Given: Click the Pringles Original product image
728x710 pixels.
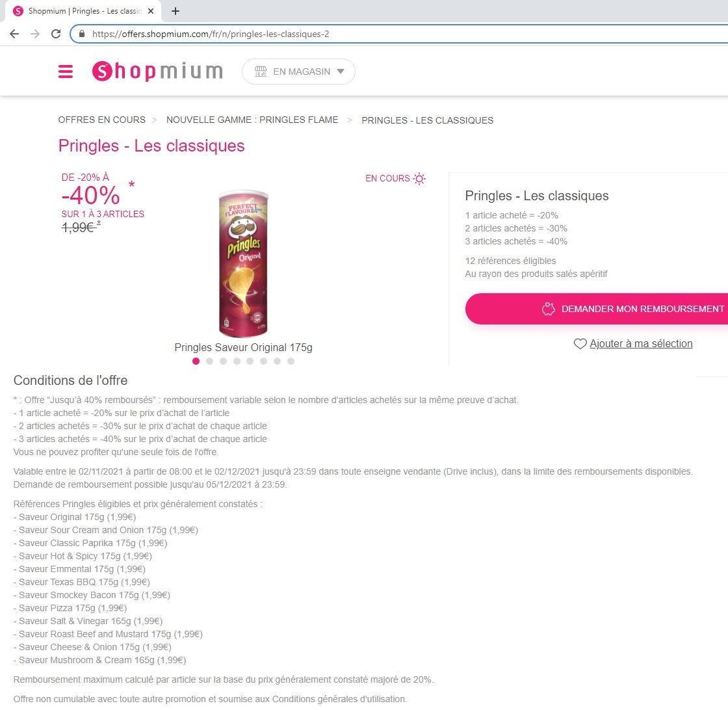Looking at the screenshot, I should coord(243,263).
